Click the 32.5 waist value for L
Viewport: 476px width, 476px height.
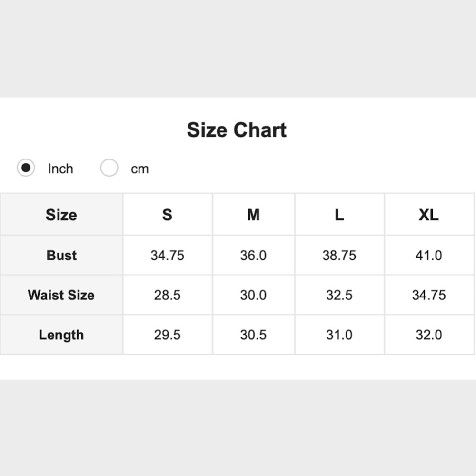pos(339,295)
